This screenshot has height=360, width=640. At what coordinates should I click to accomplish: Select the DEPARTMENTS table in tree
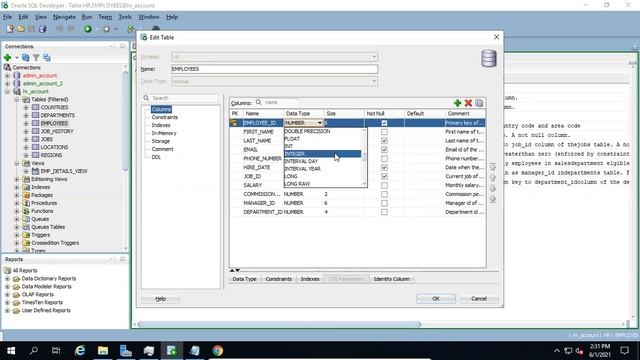(57, 116)
